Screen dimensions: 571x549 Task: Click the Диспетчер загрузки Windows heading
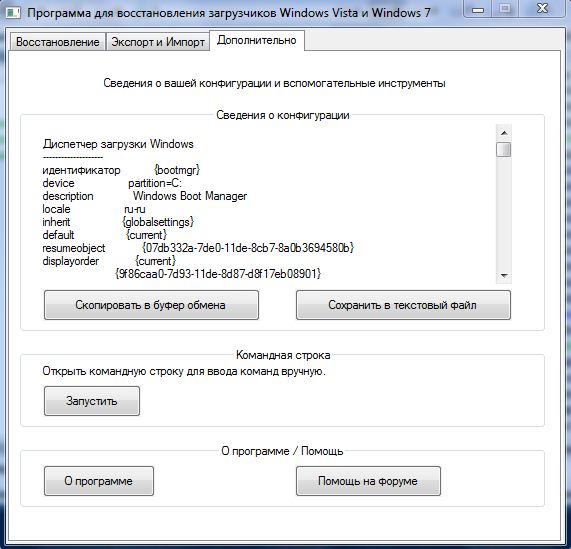tap(118, 144)
